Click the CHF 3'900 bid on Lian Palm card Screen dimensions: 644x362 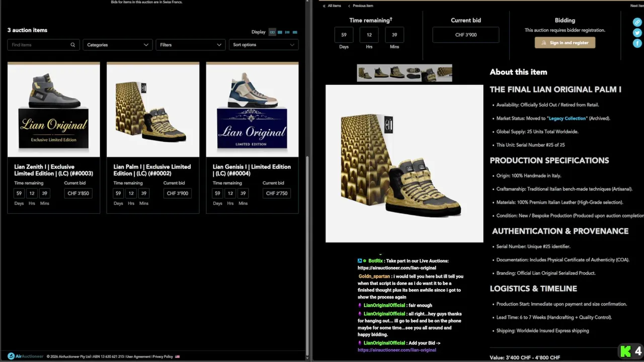(x=177, y=193)
